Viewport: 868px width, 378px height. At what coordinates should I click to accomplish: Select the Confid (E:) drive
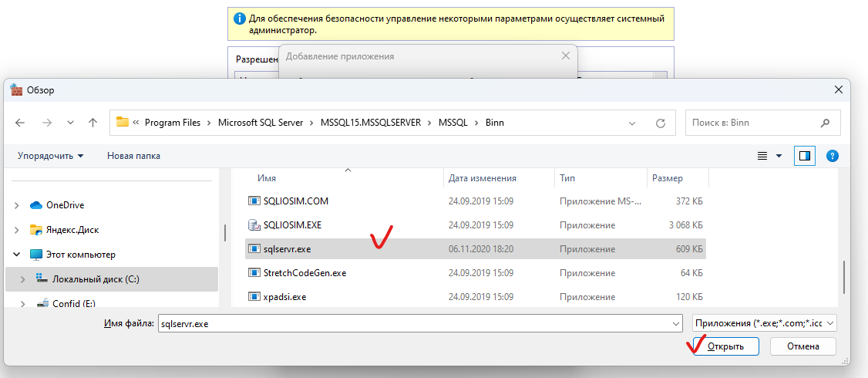[x=75, y=303]
